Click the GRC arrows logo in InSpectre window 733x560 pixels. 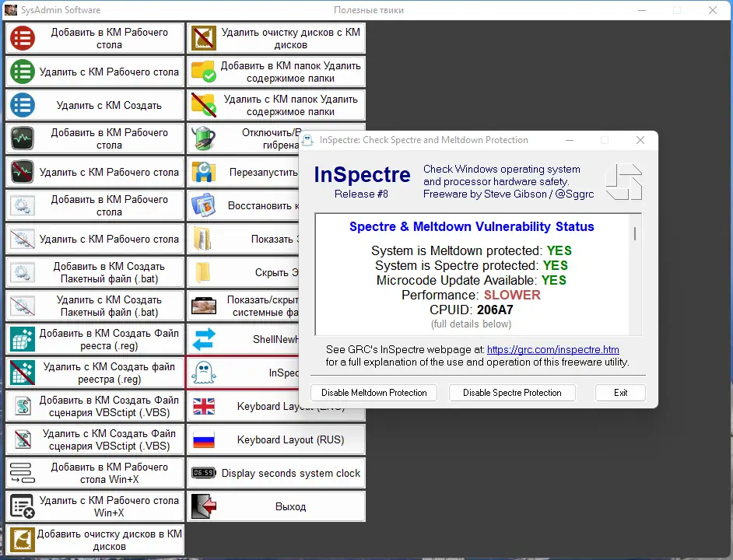[624, 182]
